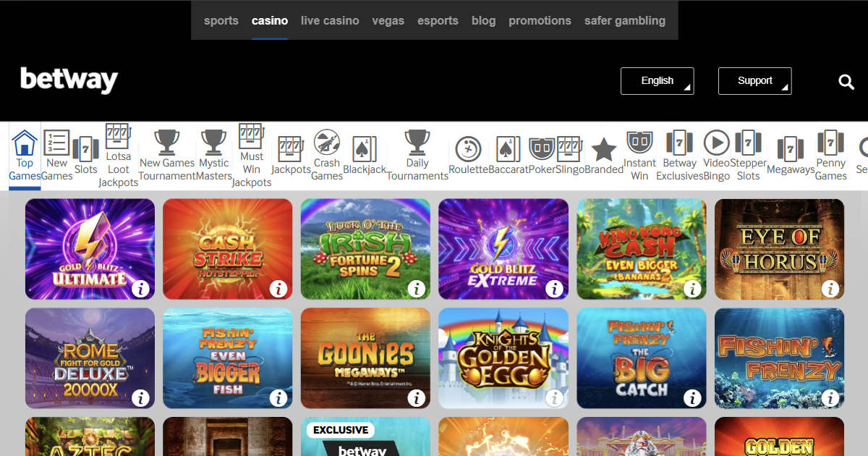Show info for Fishin' Frenzy Big Catch

coord(692,397)
